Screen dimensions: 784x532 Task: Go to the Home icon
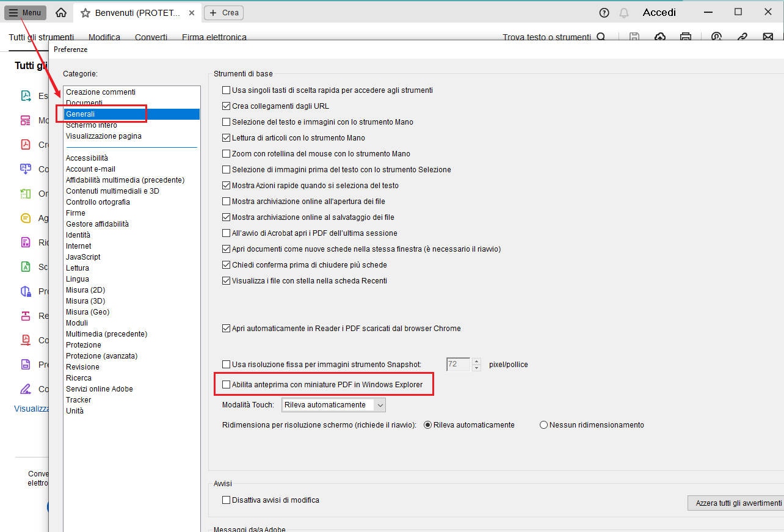(x=61, y=12)
